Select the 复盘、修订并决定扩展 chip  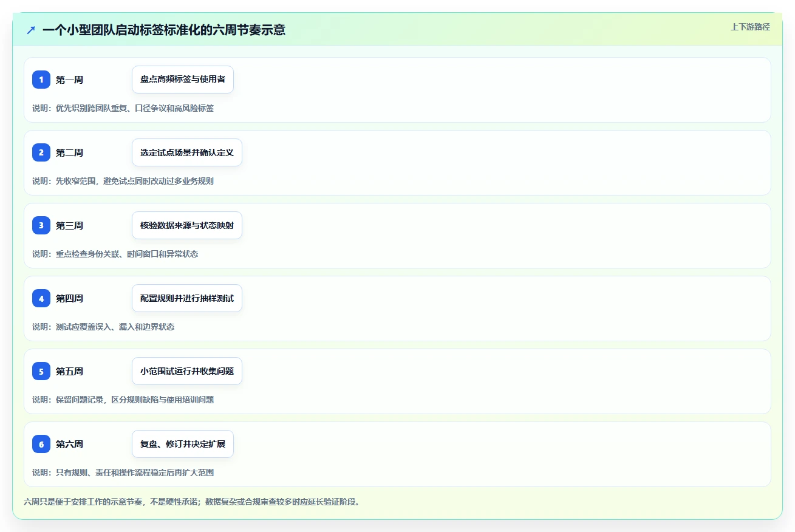(183, 444)
